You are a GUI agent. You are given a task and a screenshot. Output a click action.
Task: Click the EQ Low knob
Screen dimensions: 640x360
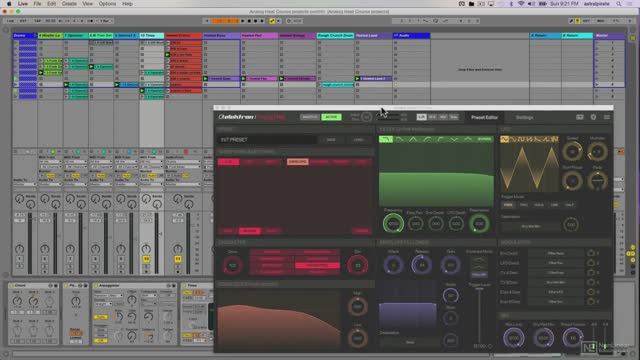coord(358,338)
